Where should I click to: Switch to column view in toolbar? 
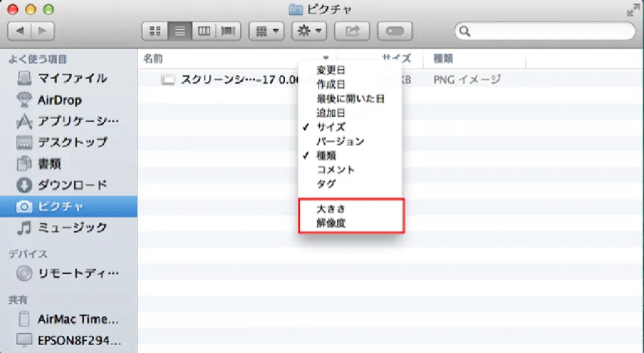pos(204,31)
